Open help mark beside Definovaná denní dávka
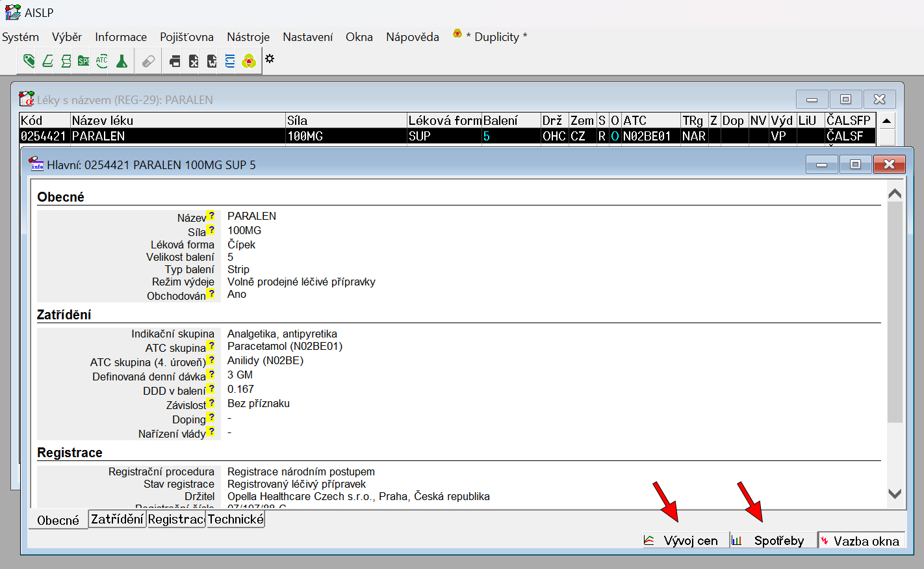Viewport: 924px width, 569px height. click(211, 375)
